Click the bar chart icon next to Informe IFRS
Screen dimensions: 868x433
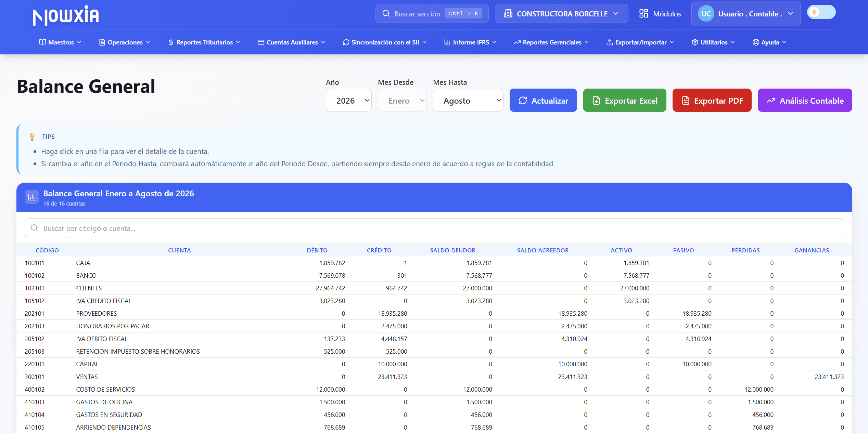pyautogui.click(x=447, y=42)
